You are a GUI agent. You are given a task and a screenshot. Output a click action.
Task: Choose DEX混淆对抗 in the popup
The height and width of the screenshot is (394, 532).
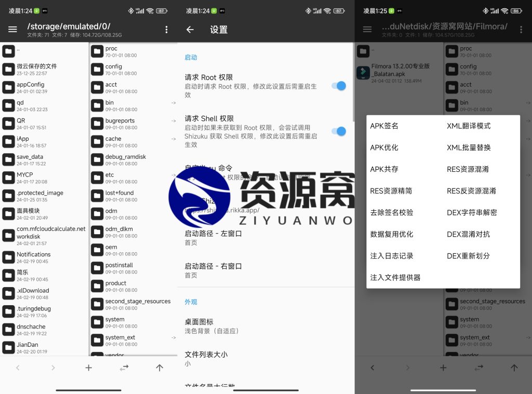point(468,234)
